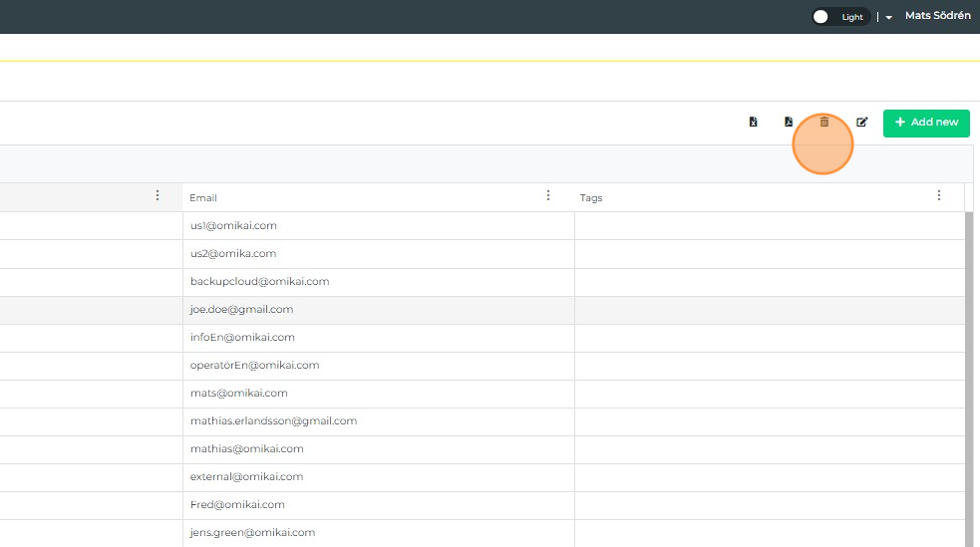
Task: Sort by the Email column header
Action: point(203,197)
